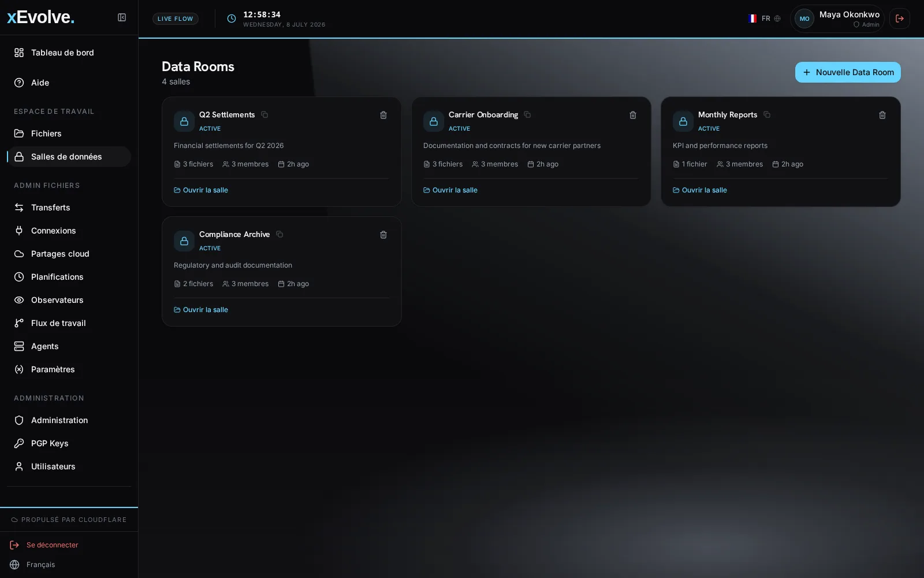This screenshot has width=924, height=578.
Task: Click 'Regulatory and audit documentation' text
Action: point(233,265)
